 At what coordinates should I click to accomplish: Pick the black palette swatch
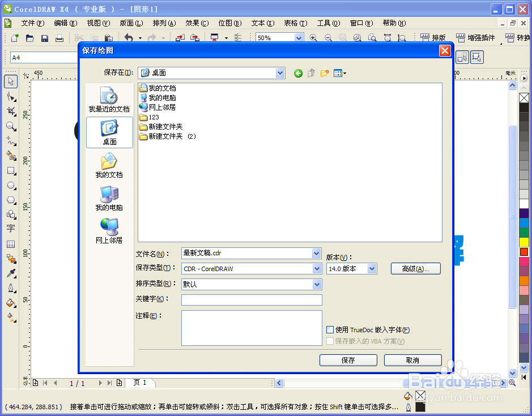(524, 108)
